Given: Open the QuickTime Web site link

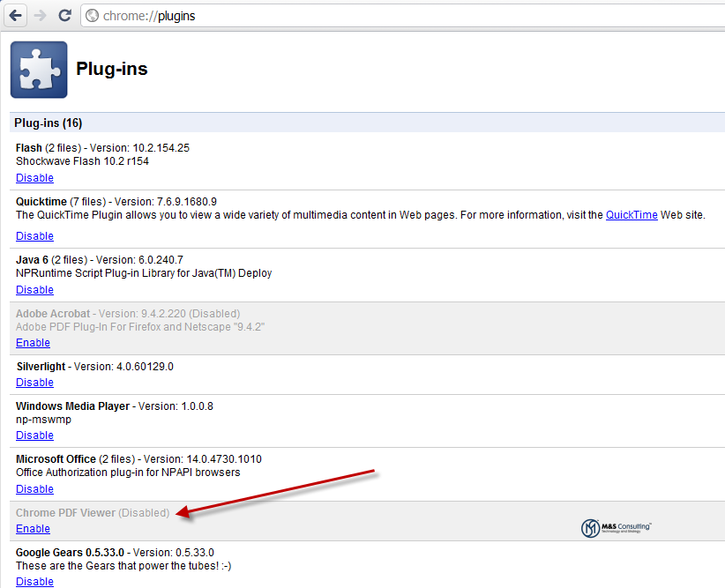Looking at the screenshot, I should pos(632,215).
